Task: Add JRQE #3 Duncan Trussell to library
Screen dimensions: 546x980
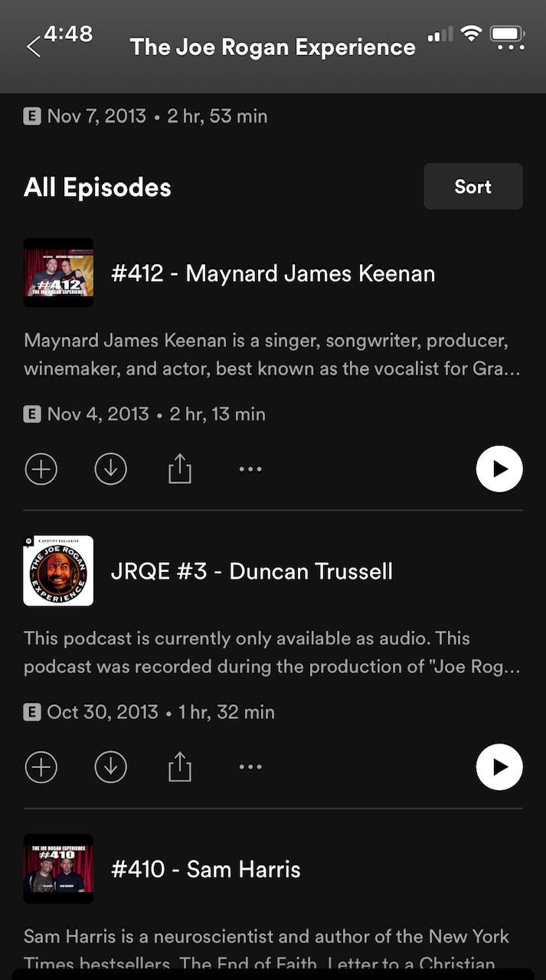Action: [41, 767]
